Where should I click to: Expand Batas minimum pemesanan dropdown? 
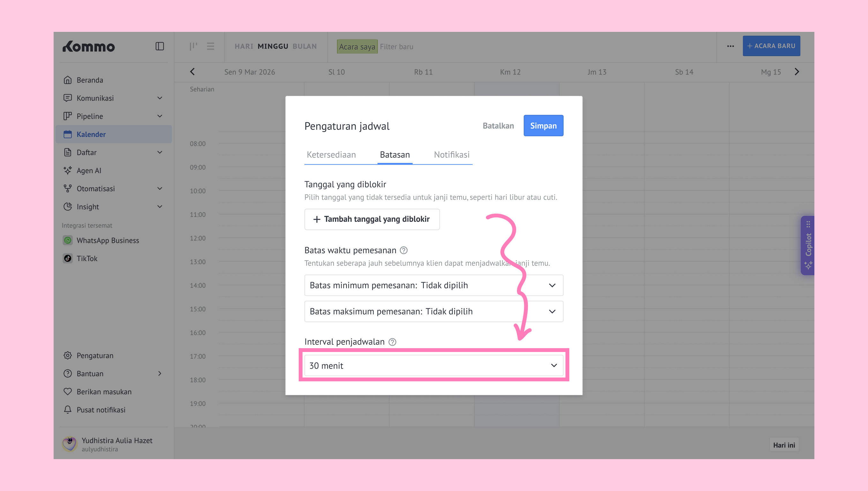(433, 285)
